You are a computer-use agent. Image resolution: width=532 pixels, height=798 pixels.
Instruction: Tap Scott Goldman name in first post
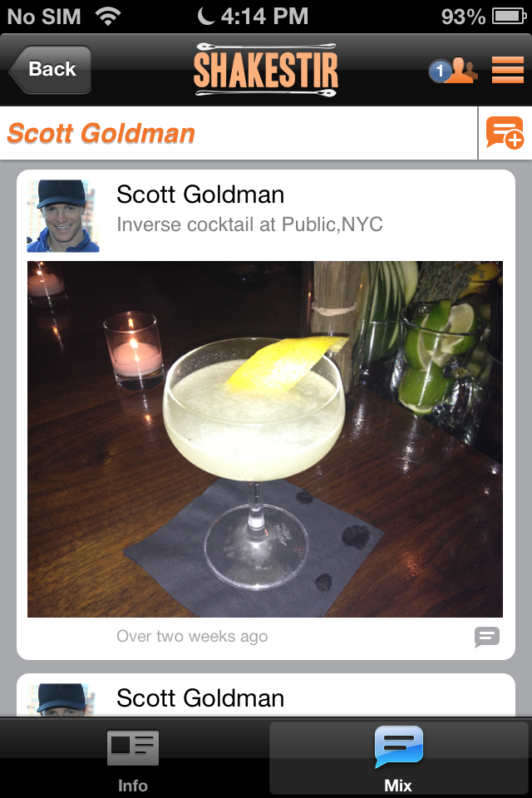[x=200, y=195]
